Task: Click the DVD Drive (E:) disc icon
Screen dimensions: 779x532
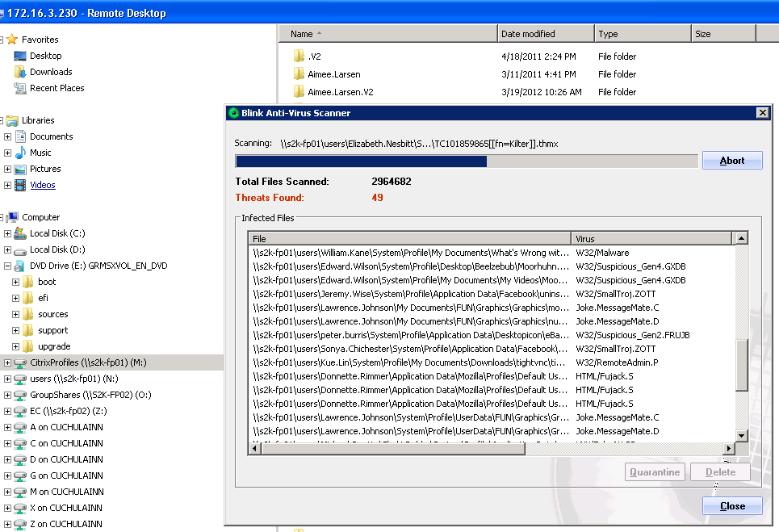Action: tap(20, 266)
